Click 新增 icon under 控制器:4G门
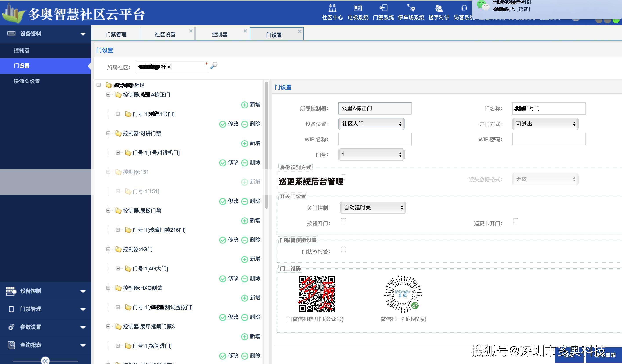The image size is (622, 364). [244, 259]
